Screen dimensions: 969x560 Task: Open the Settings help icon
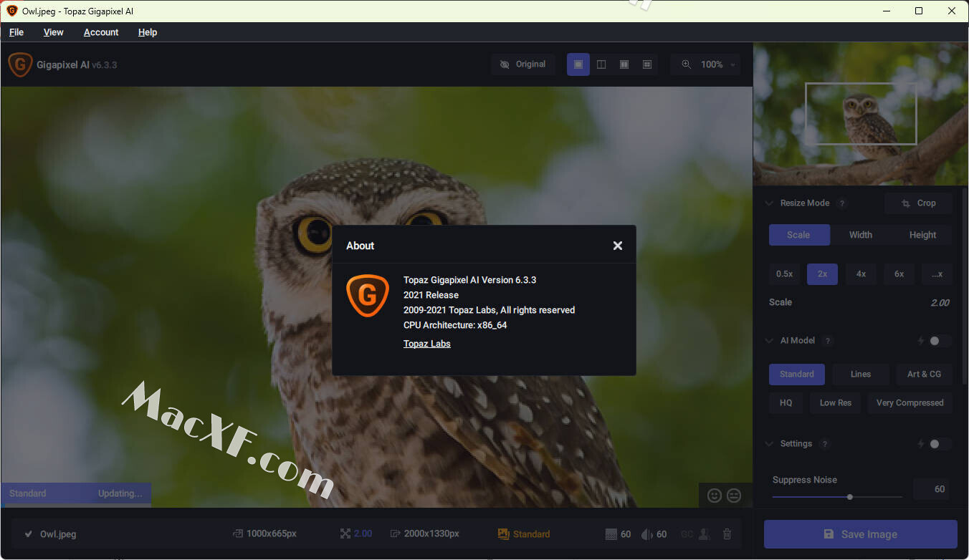[825, 444]
